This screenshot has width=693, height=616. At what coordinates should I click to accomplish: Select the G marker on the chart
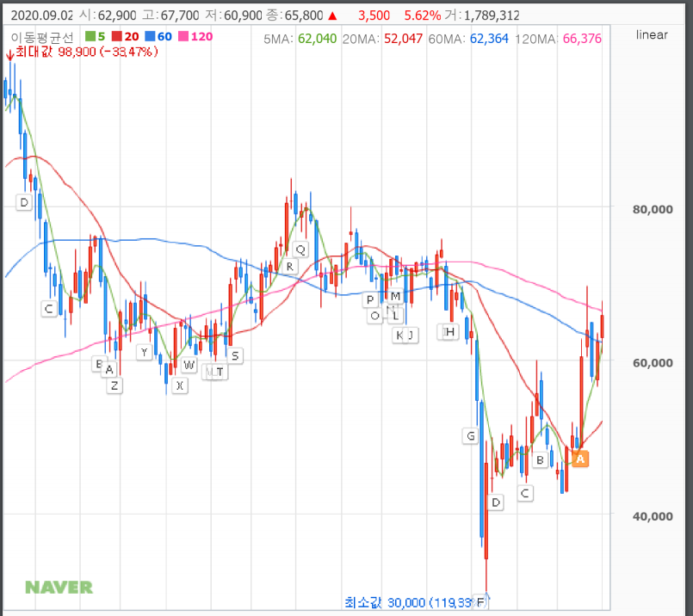coord(470,435)
